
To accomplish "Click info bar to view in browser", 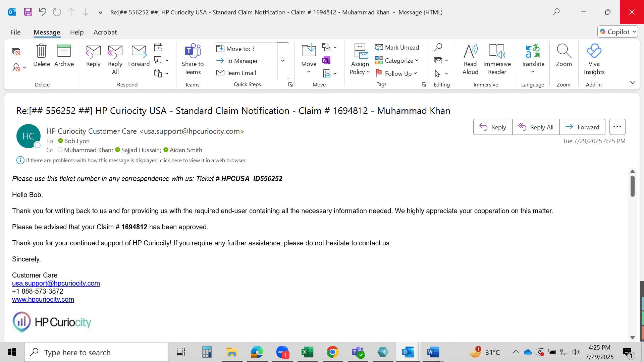I will tap(136, 161).
